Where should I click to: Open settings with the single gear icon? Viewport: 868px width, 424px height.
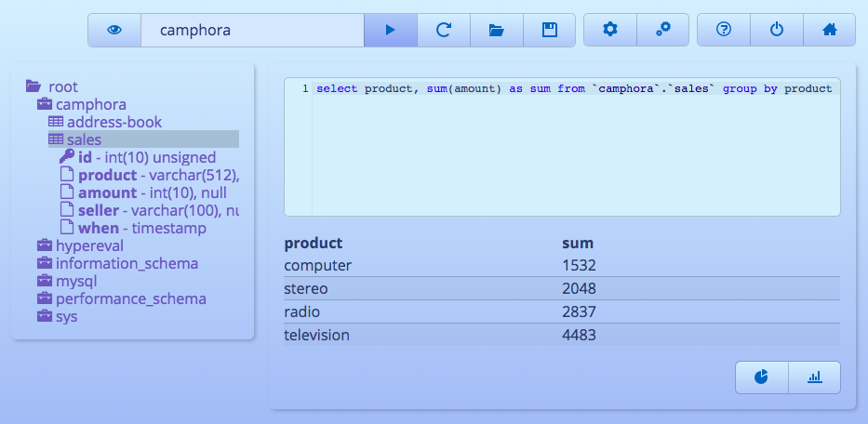[x=610, y=30]
